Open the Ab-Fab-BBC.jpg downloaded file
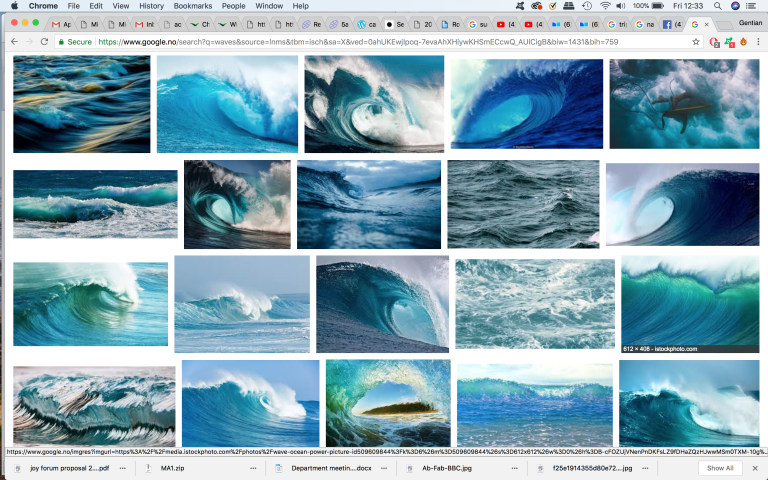Viewport: 768px width, 480px height. point(457,468)
